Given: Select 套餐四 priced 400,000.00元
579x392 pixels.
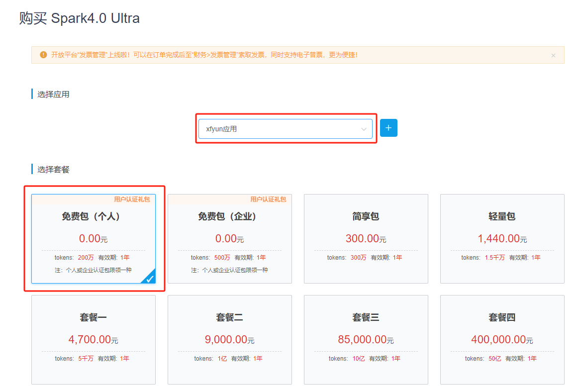Looking at the screenshot, I should click(502, 340).
